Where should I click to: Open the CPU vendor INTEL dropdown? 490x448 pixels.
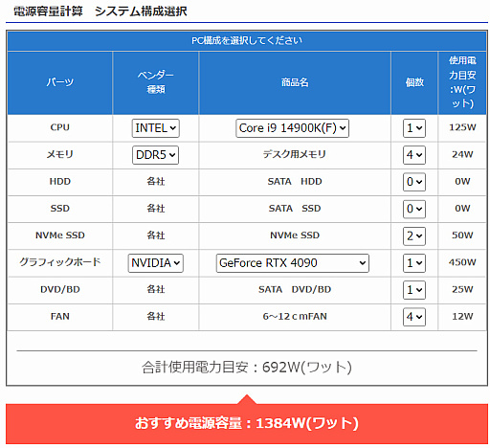point(156,128)
